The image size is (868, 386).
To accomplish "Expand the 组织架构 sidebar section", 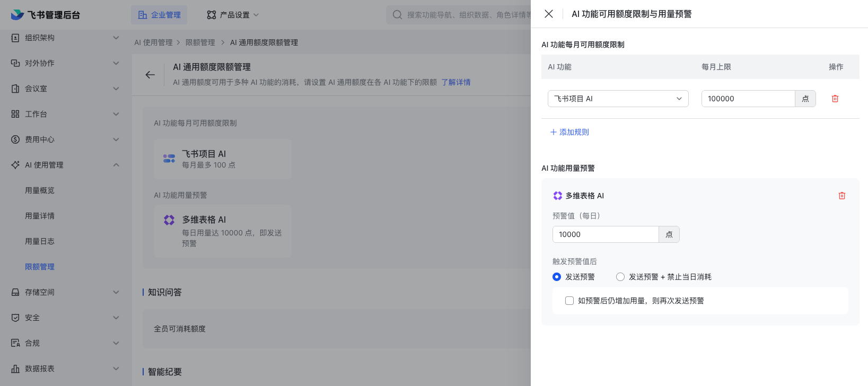I will click(x=116, y=38).
